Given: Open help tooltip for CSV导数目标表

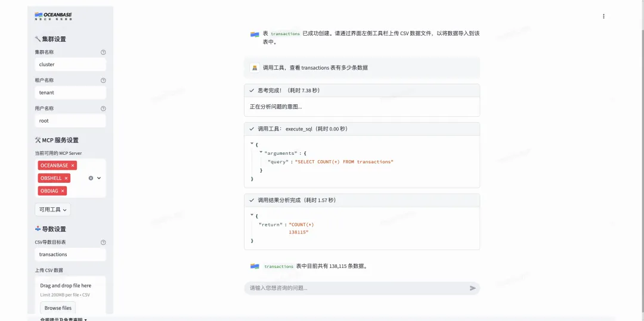Looking at the screenshot, I should (103, 242).
